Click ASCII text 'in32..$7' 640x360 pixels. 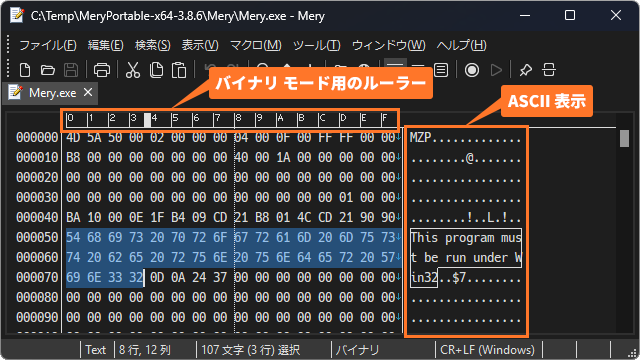pyautogui.click(x=438, y=278)
